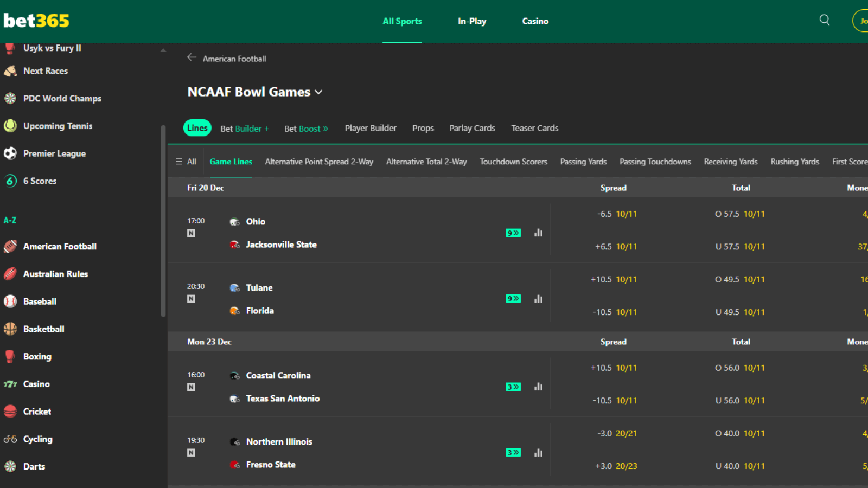Select Australian Rules in A-Z list
This screenshot has width=868, height=488.
(x=55, y=274)
